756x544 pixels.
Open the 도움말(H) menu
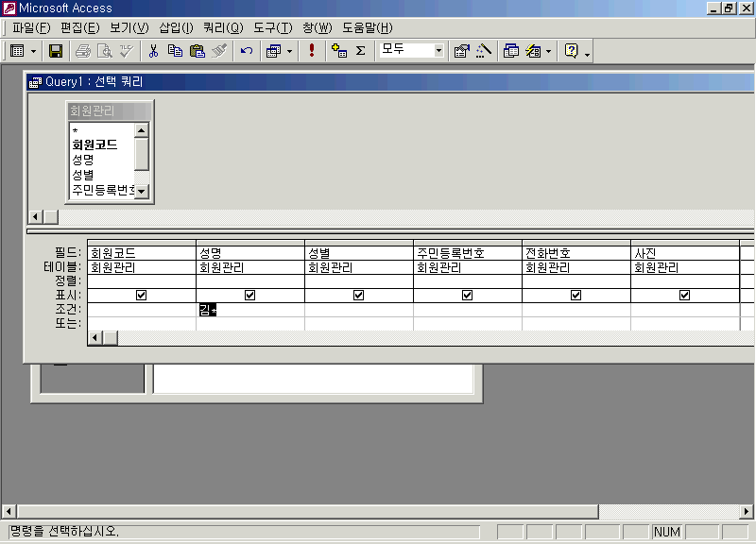pos(368,28)
